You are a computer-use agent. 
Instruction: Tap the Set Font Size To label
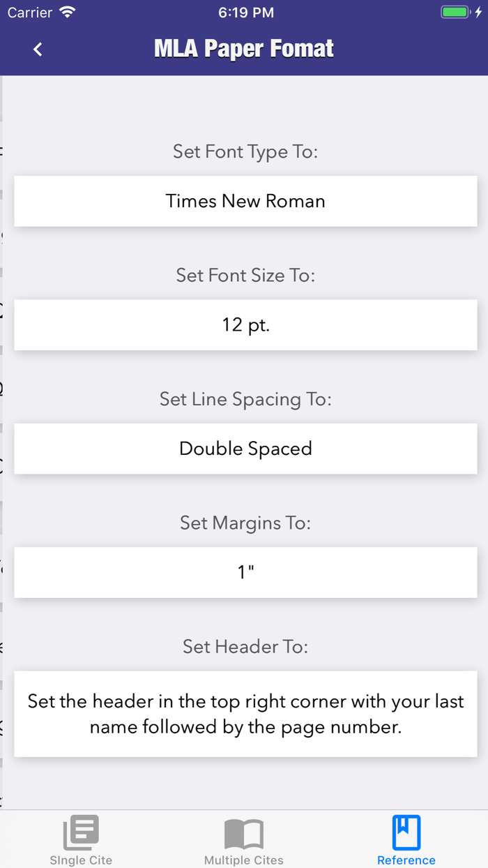click(x=245, y=275)
